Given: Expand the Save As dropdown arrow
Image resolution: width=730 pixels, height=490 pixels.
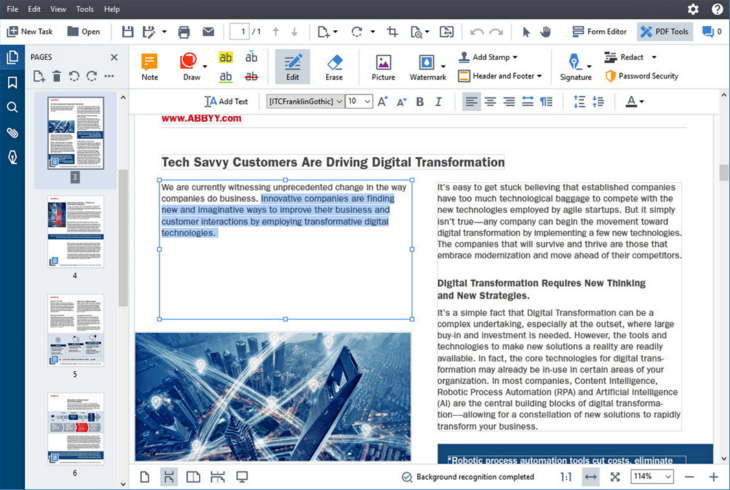Looking at the screenshot, I should (164, 32).
